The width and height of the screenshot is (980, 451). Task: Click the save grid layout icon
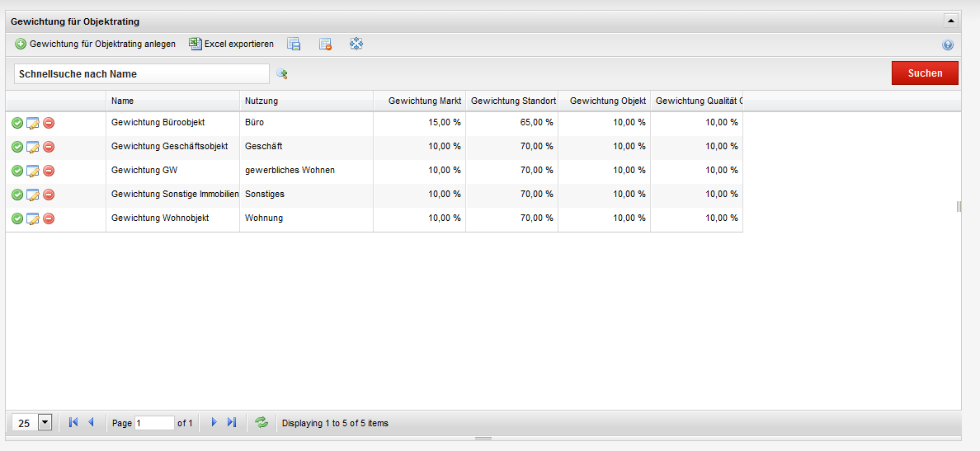(293, 45)
